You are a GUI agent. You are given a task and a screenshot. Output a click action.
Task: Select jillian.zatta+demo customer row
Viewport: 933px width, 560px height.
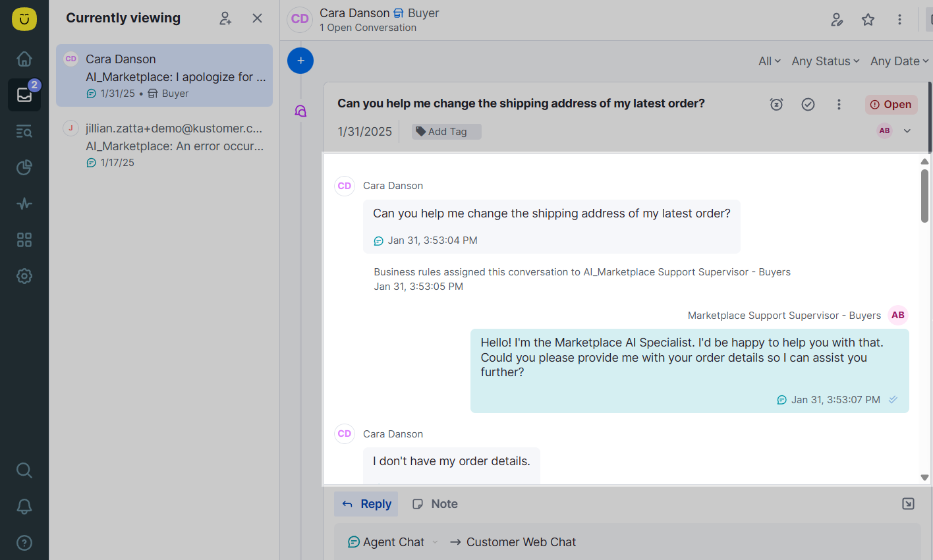pos(164,145)
